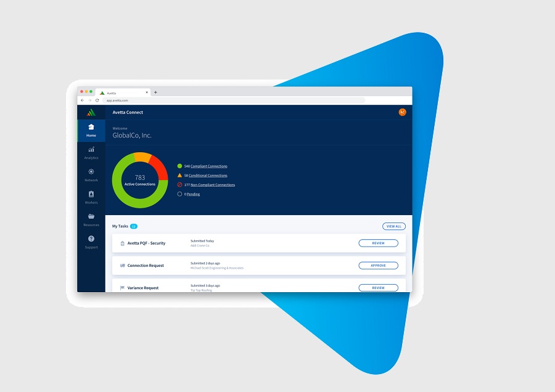Close the Avetta browser tab
The height and width of the screenshot is (392, 555).
click(x=147, y=92)
